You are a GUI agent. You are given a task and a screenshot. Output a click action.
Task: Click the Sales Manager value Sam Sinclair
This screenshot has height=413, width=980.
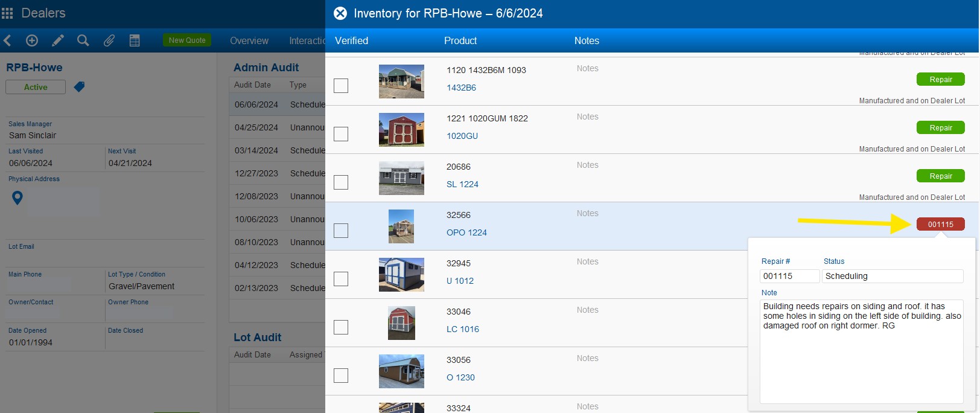coord(33,135)
